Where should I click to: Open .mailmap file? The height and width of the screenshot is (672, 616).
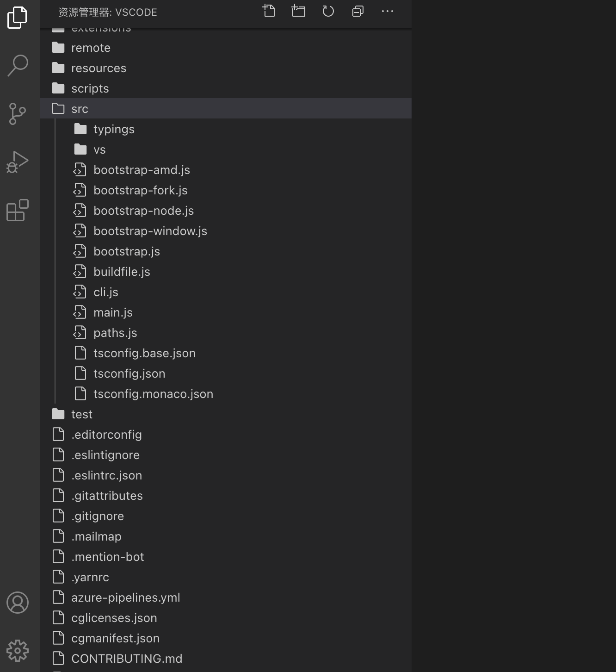pyautogui.click(x=226, y=536)
